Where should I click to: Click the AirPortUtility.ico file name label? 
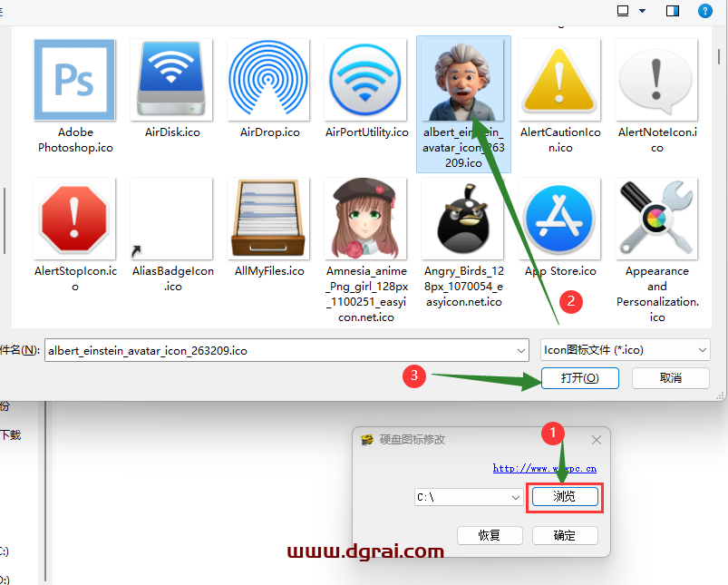[x=367, y=132]
